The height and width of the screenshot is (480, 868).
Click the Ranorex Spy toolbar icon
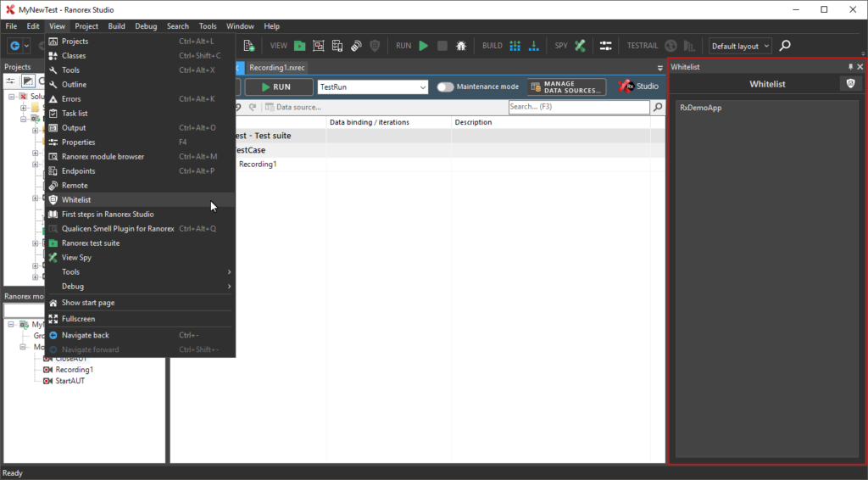pyautogui.click(x=580, y=46)
